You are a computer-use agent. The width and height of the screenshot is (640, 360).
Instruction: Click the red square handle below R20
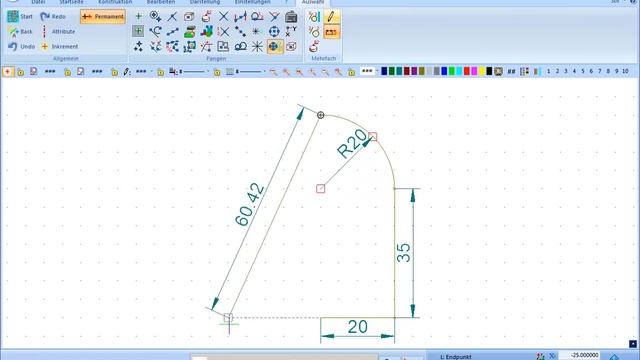(321, 189)
